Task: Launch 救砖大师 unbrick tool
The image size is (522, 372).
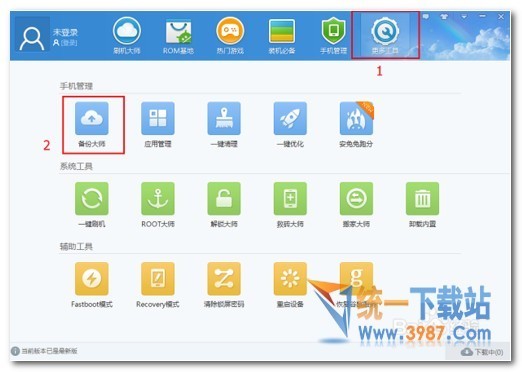Action: pos(290,205)
